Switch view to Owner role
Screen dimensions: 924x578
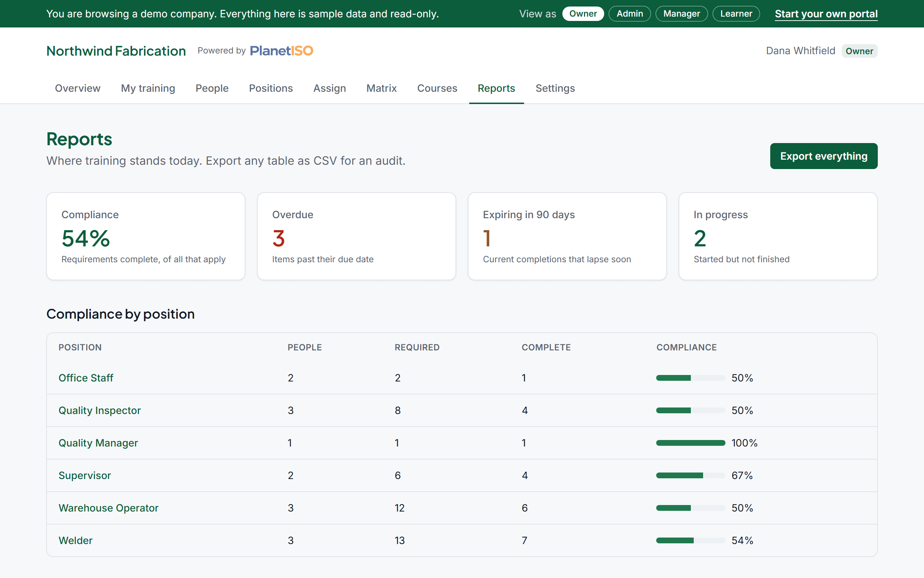pyautogui.click(x=583, y=14)
